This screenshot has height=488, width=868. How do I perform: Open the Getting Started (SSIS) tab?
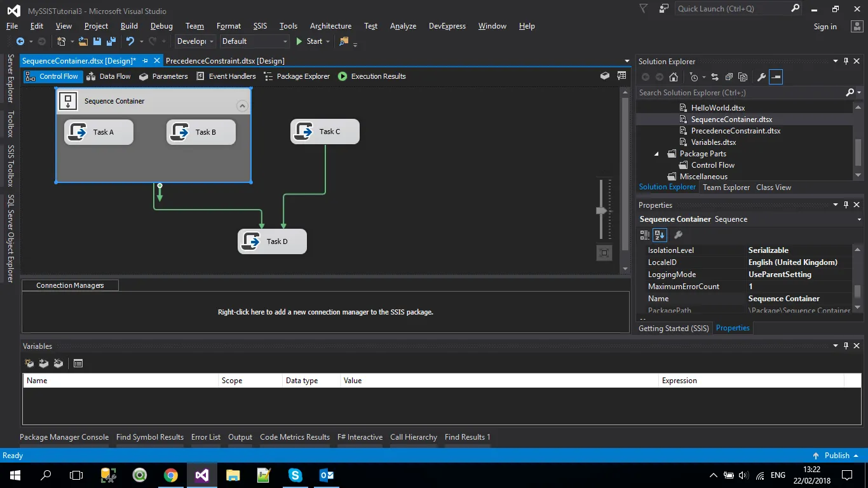pyautogui.click(x=674, y=329)
